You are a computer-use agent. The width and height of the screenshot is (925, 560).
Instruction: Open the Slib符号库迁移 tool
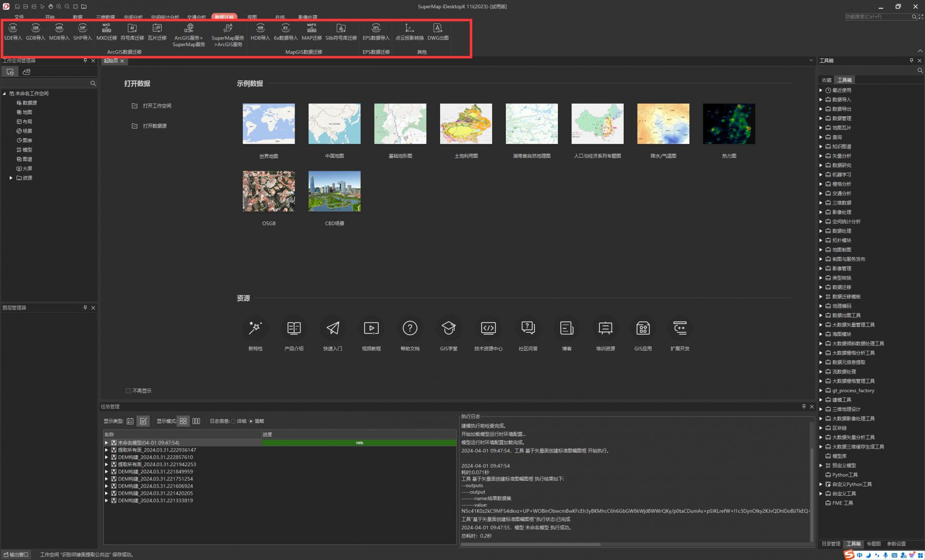(341, 32)
